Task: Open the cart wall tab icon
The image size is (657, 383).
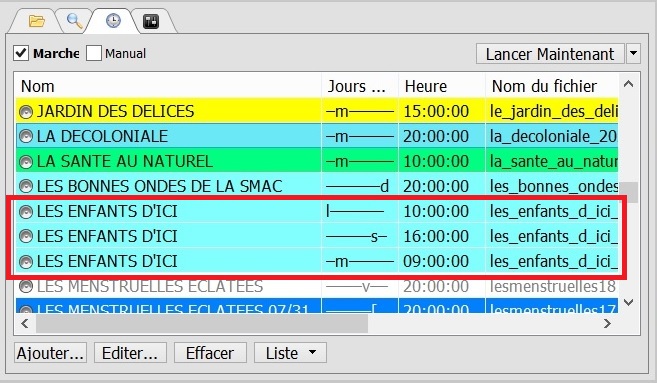Action: [151, 21]
